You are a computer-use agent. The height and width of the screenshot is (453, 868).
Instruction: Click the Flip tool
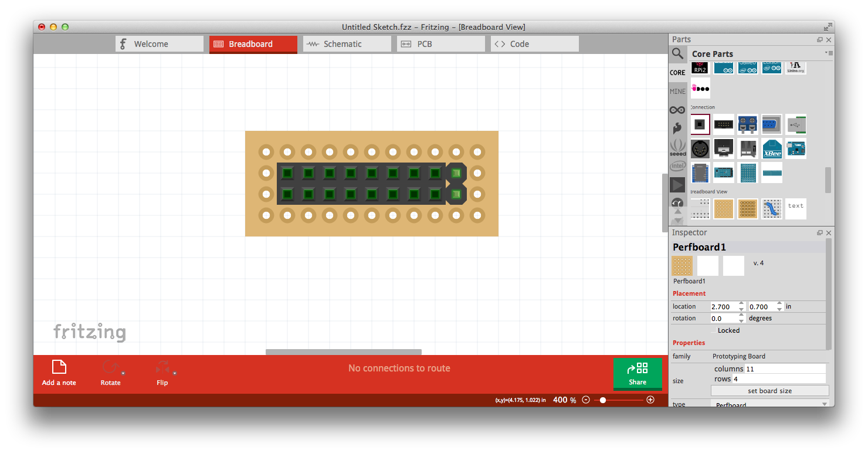pos(162,373)
